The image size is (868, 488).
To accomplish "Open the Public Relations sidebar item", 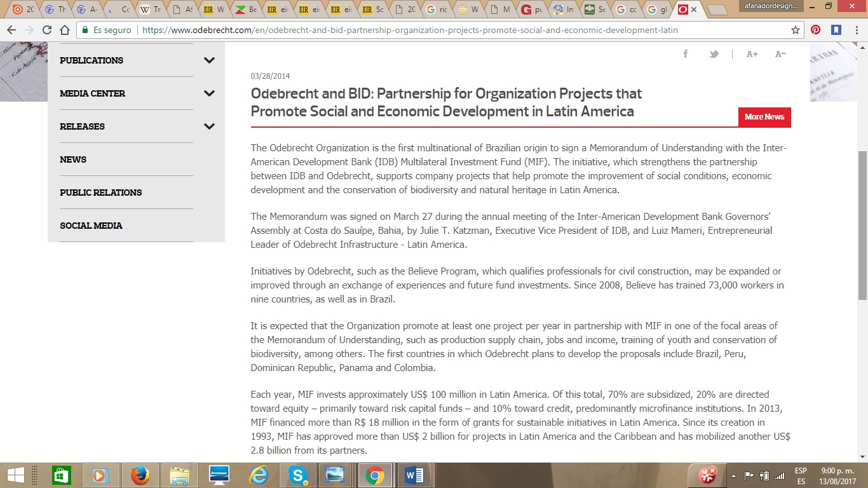I will 101,193.
